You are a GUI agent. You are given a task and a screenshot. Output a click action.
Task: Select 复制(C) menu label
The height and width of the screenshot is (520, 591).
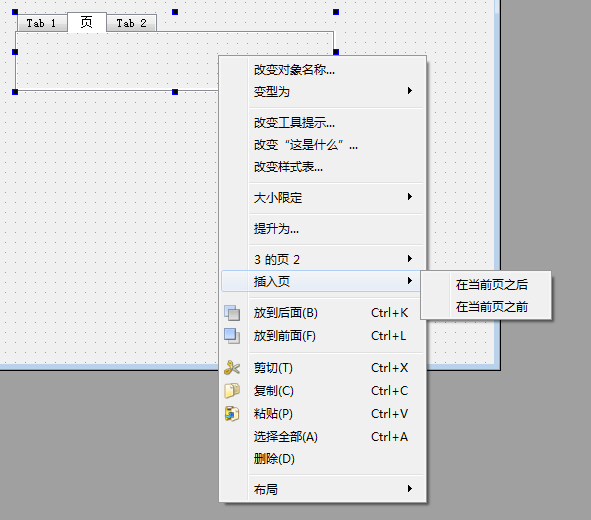tap(273, 391)
